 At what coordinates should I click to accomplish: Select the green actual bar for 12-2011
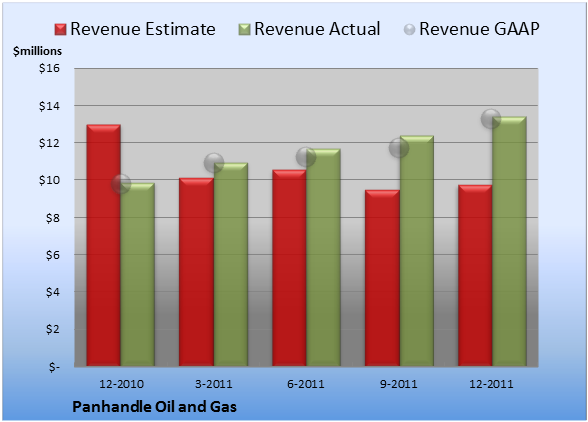[x=509, y=241]
